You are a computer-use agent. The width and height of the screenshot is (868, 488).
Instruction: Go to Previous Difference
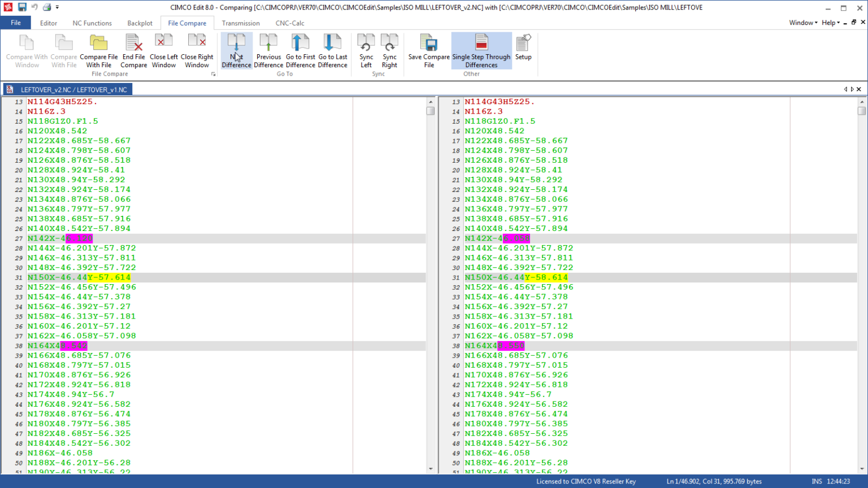coord(268,51)
